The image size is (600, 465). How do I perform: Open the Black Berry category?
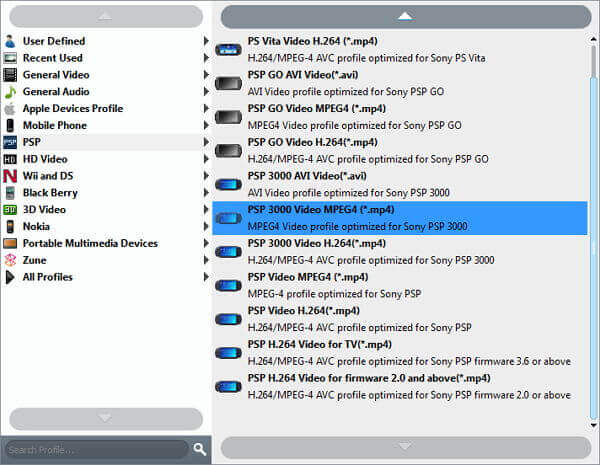click(x=106, y=193)
